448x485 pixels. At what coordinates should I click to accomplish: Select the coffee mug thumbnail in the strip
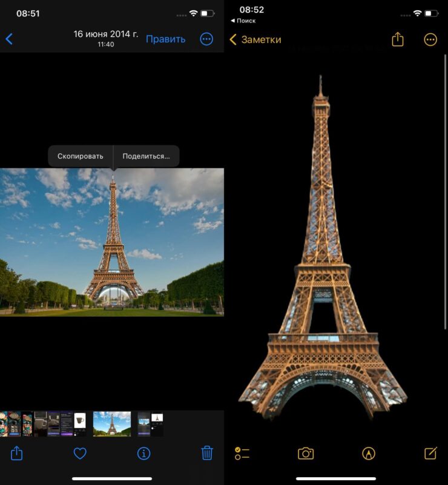[80, 424]
